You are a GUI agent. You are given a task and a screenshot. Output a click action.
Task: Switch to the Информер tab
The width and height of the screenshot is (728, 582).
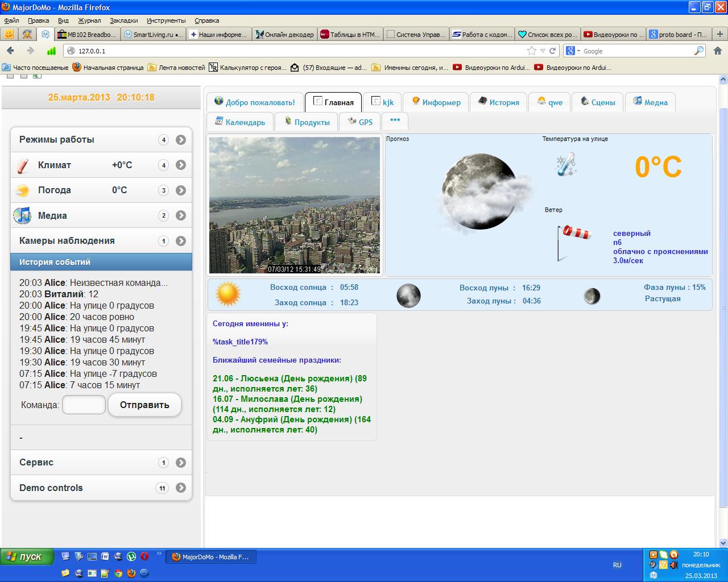(x=436, y=102)
